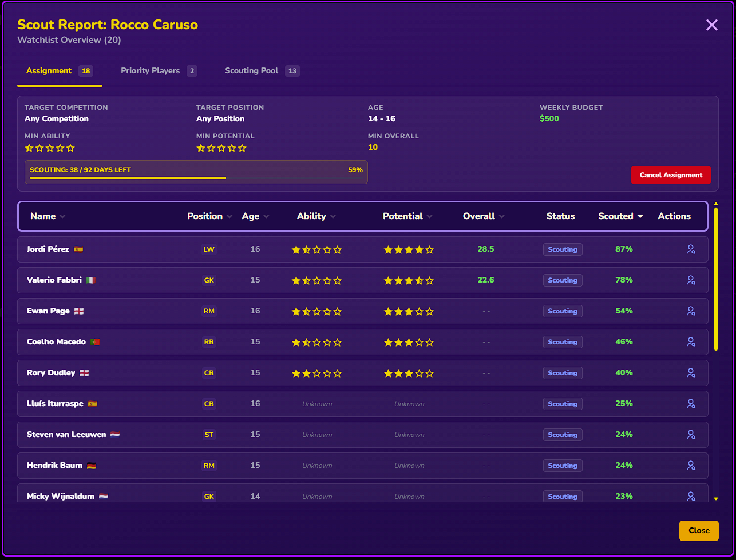This screenshot has height=560, width=736.
Task: Click Min Potential star rating
Action: [x=221, y=148]
